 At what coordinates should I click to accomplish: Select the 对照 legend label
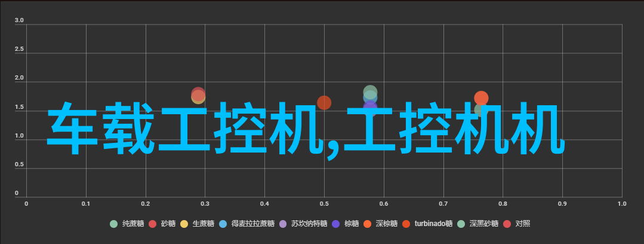(522, 224)
